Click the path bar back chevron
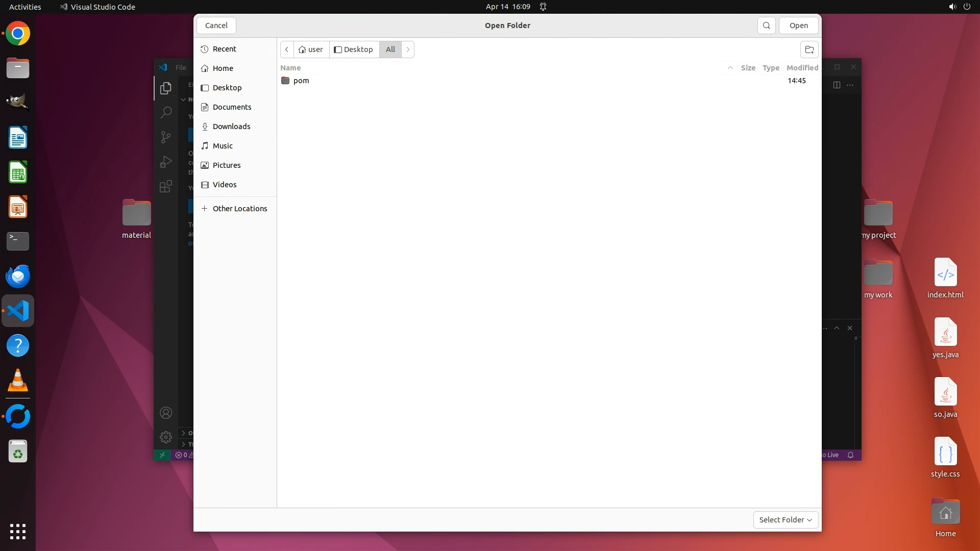The height and width of the screenshot is (551, 980). (x=287, y=49)
